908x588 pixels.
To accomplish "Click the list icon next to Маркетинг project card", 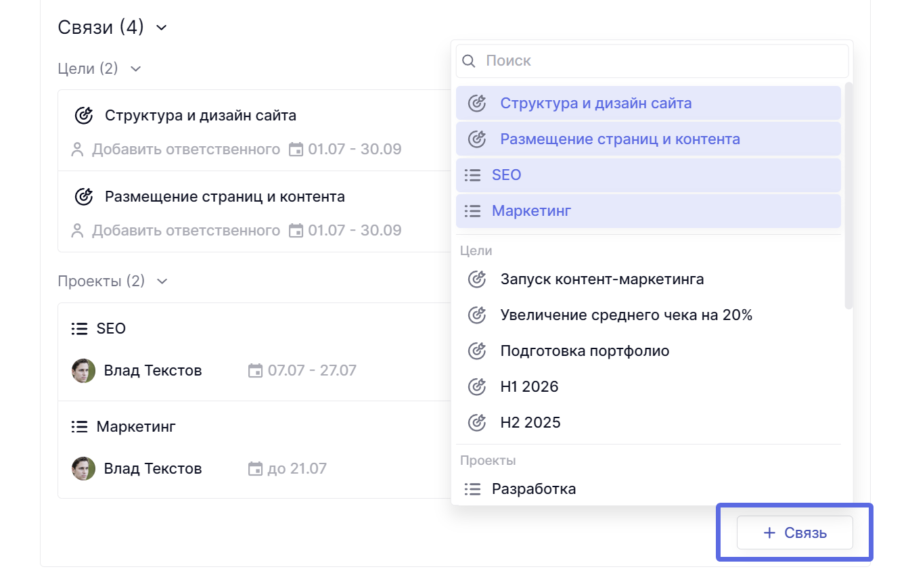I will click(80, 427).
